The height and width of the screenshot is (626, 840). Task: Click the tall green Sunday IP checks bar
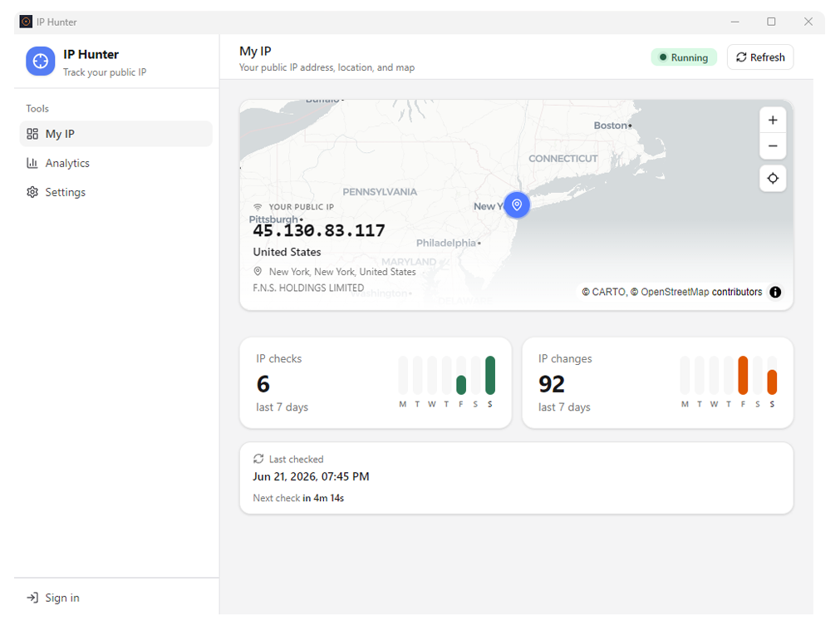489,375
